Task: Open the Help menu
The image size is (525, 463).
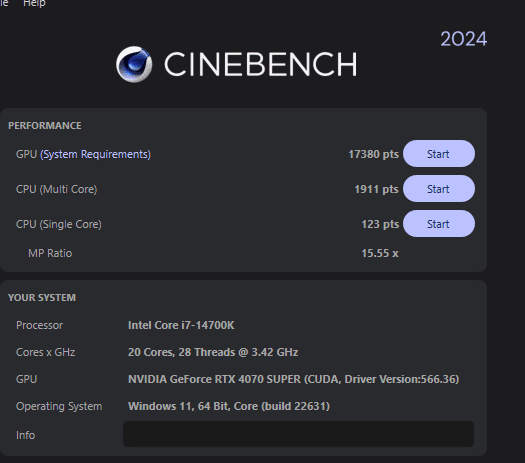Action: [x=34, y=4]
